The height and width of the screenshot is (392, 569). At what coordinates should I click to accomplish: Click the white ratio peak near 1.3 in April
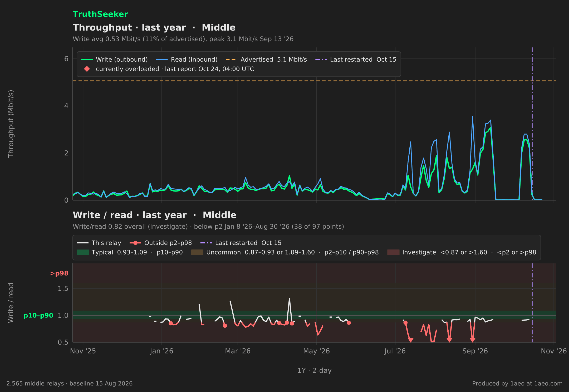point(289,299)
